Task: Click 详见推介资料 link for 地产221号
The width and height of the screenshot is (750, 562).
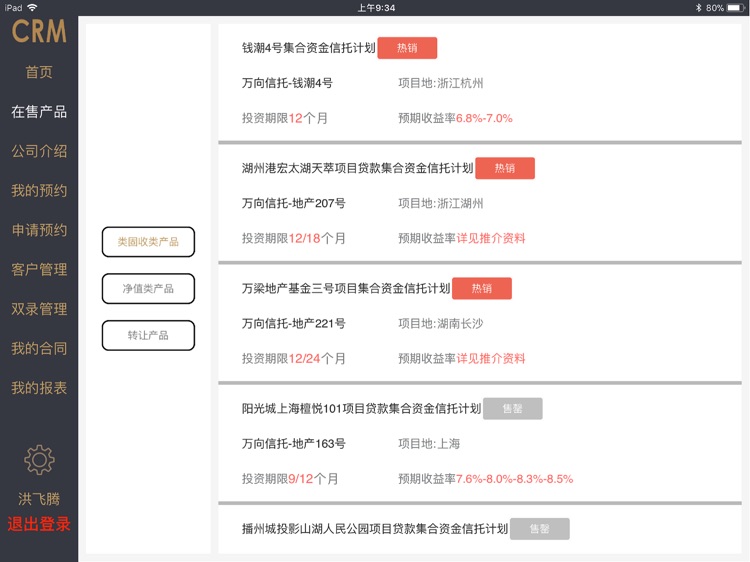Action: (x=491, y=359)
